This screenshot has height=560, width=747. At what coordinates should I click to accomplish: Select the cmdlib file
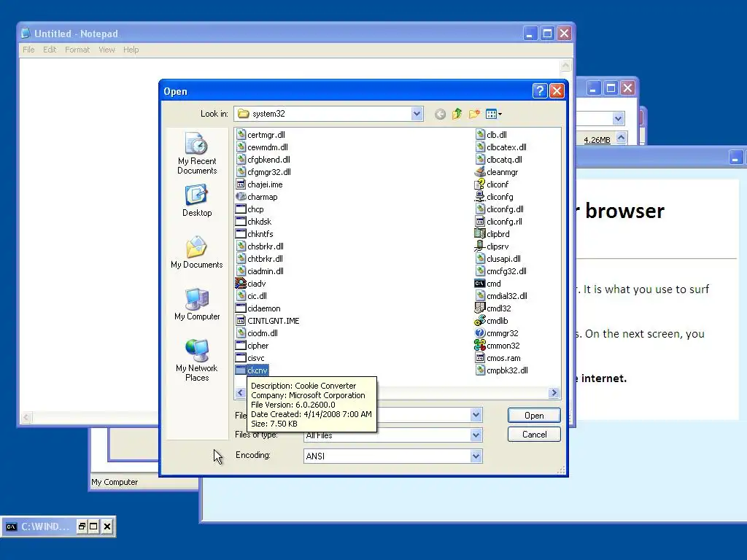click(492, 321)
